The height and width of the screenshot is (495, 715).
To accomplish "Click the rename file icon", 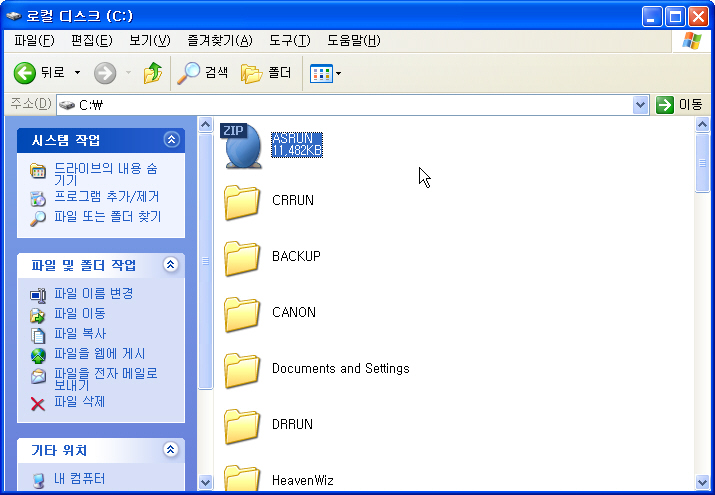I will coord(38,295).
